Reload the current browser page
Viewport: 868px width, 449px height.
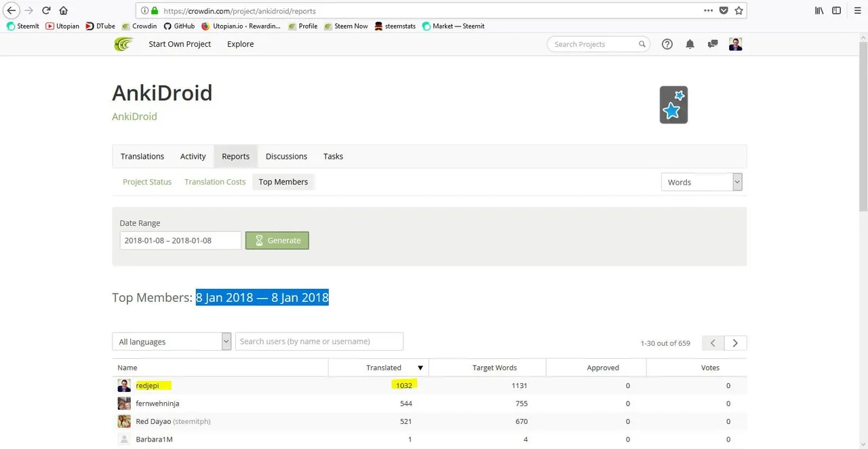click(46, 11)
